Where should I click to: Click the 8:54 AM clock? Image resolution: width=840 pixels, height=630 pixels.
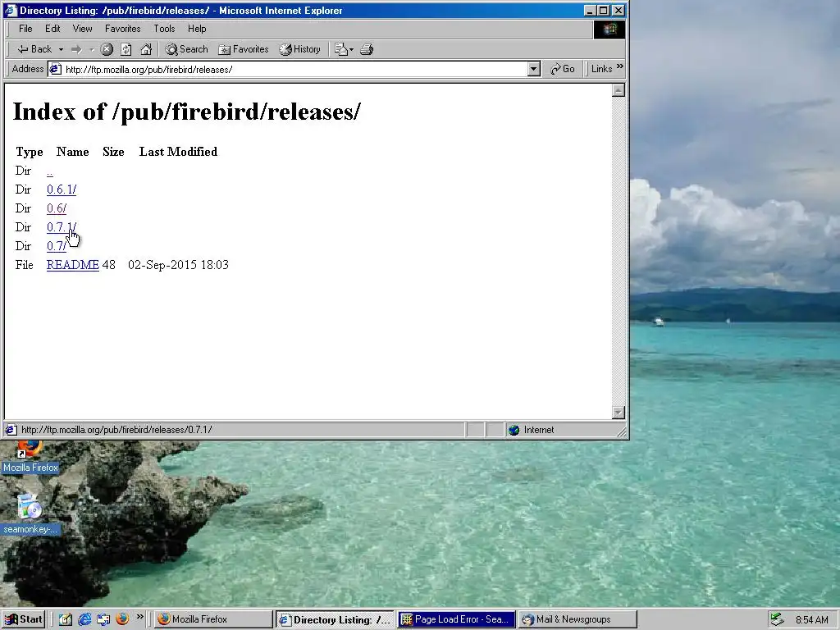(x=811, y=620)
